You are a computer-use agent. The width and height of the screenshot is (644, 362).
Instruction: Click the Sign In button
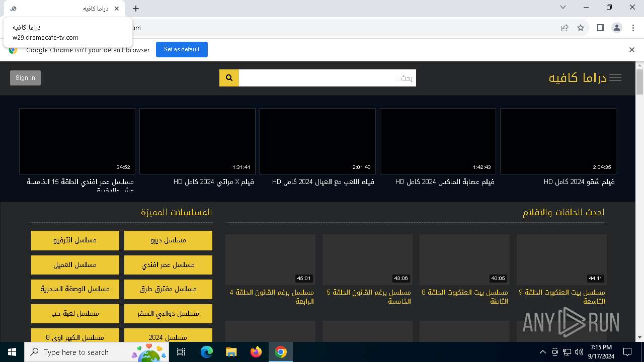(x=25, y=78)
